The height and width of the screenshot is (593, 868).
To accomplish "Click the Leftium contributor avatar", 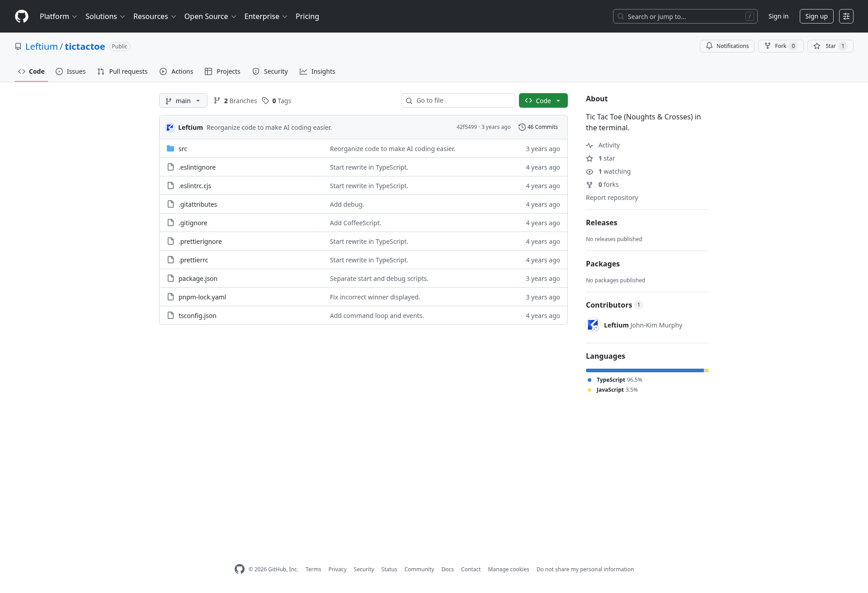I will click(593, 325).
